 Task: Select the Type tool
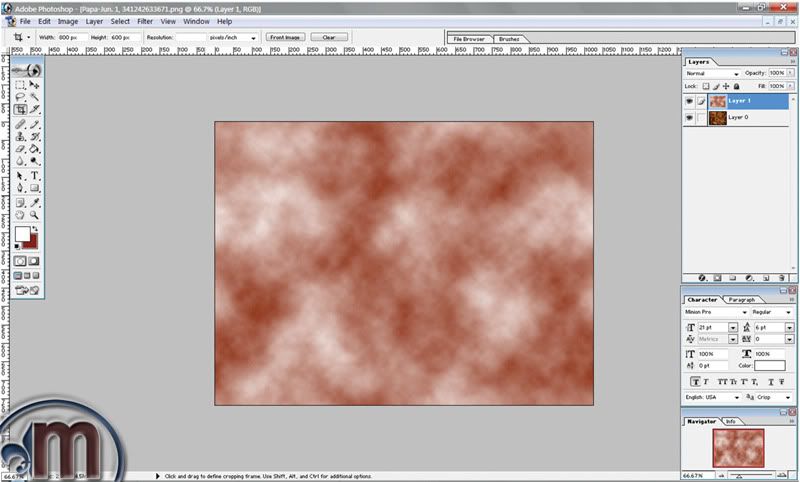pyautogui.click(x=34, y=176)
